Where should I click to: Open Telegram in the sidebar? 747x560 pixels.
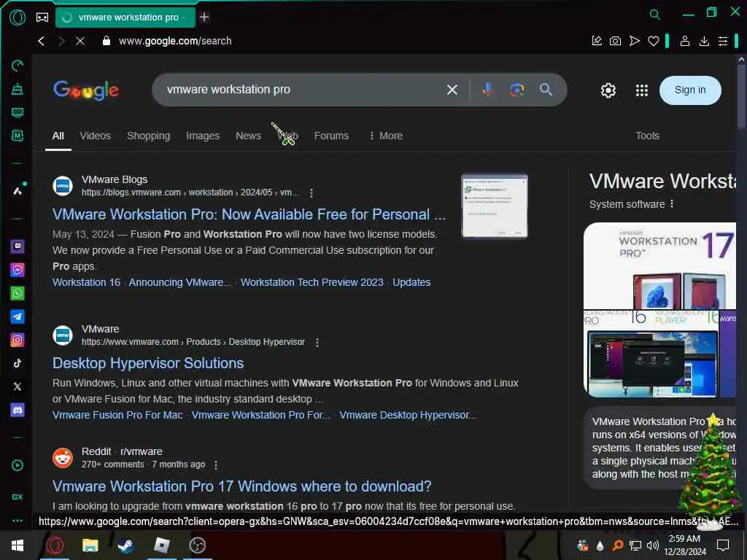point(18,316)
